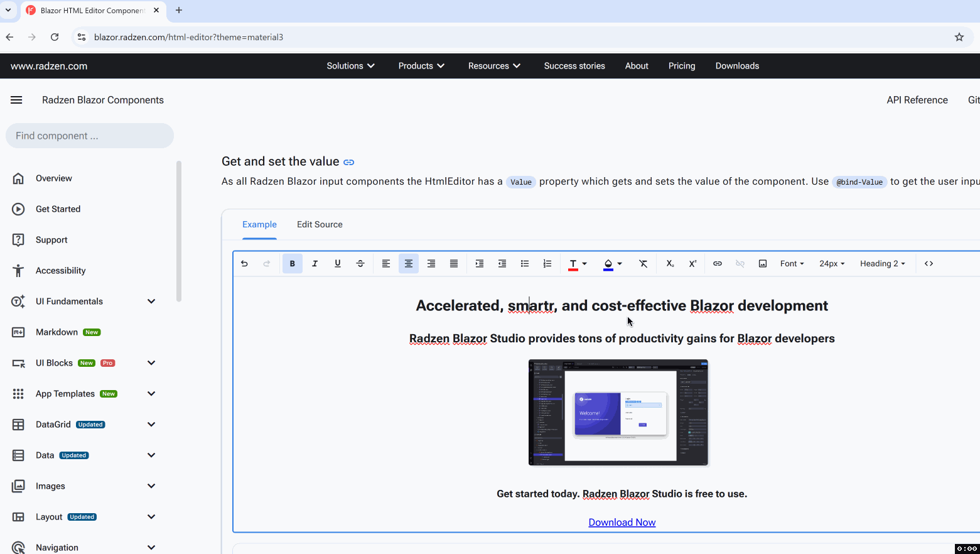
Task: Insert a hyperlink
Action: point(718,264)
